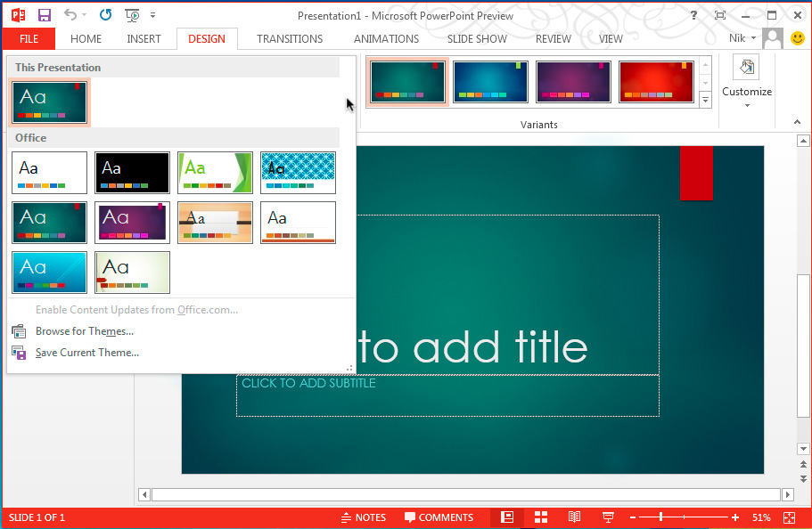Open PowerPoint Help question mark
The width and height of the screenshot is (812, 529).
coord(693,15)
